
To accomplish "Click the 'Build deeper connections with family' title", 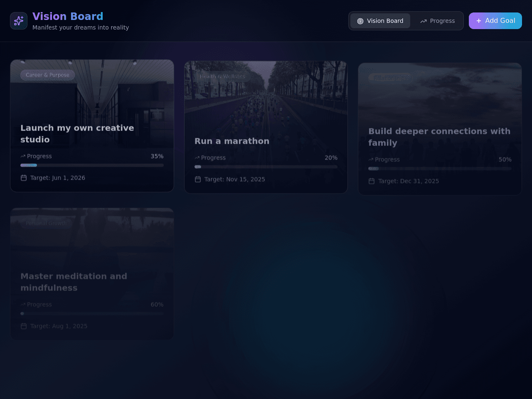I will click(x=439, y=137).
